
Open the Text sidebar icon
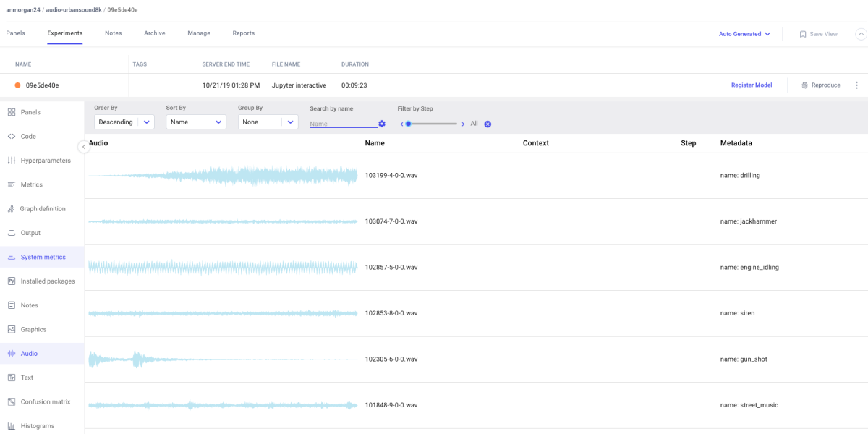click(x=12, y=378)
